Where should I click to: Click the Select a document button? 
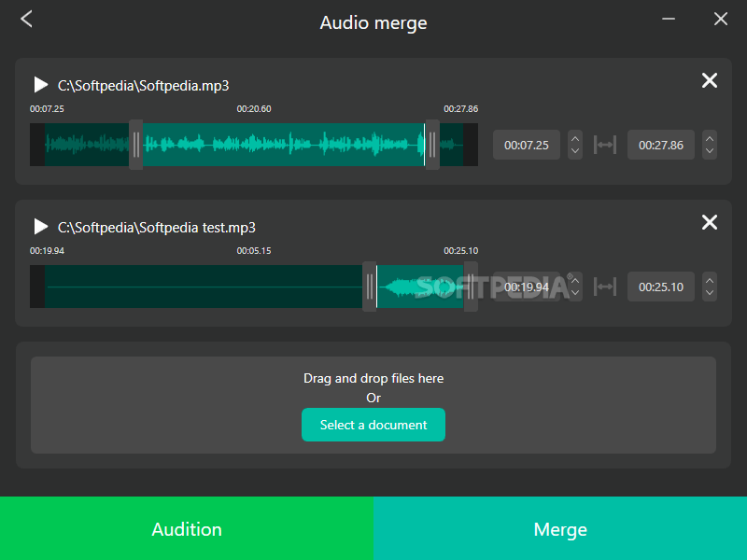[x=373, y=425]
